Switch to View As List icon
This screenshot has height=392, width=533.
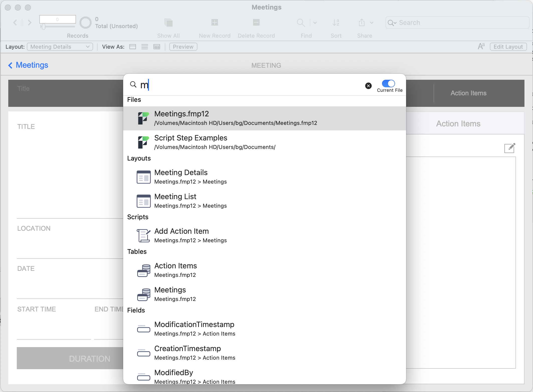(145, 47)
